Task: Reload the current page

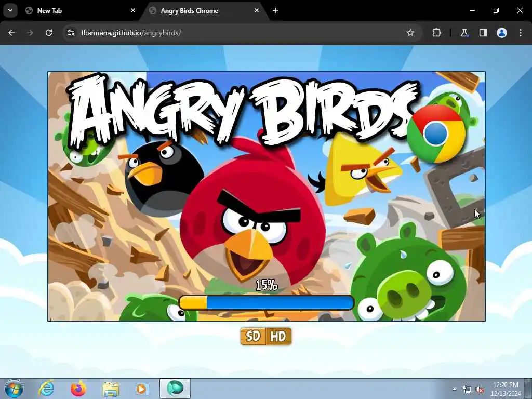Action: 49,33
